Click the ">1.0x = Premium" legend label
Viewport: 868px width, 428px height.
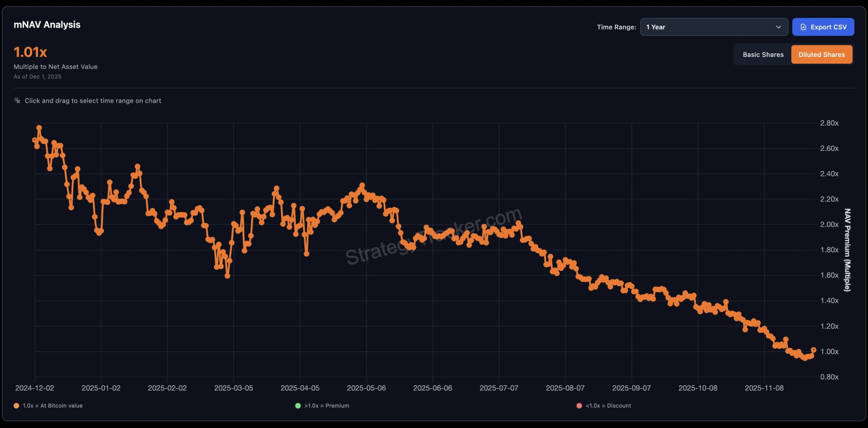pos(326,406)
